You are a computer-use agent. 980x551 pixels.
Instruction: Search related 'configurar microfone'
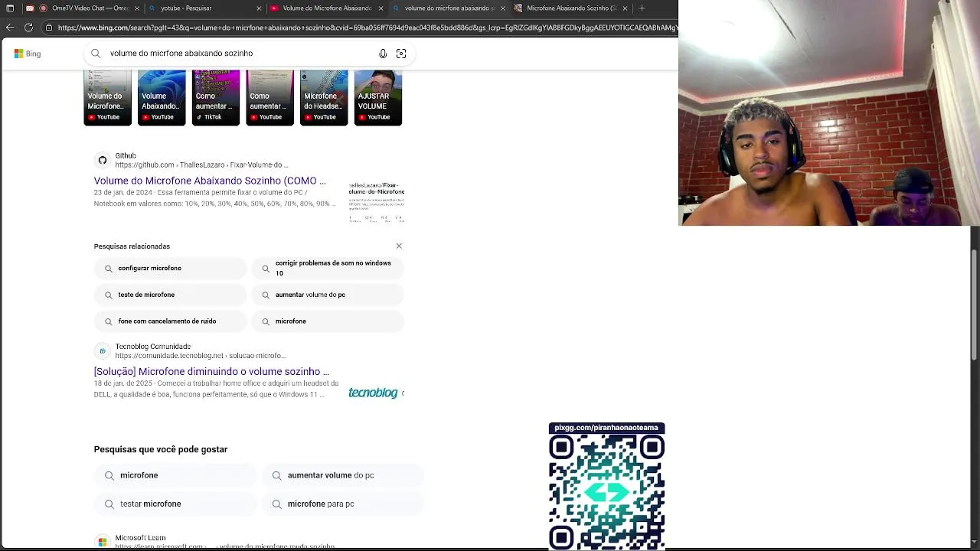point(170,269)
